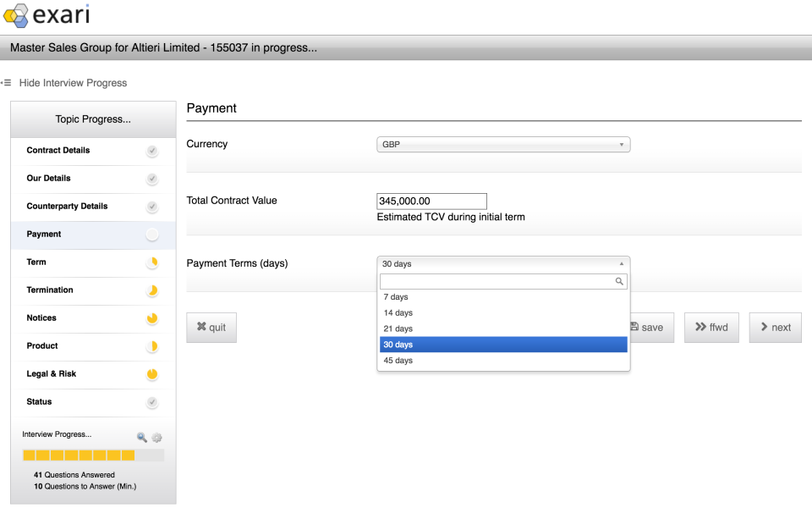Screen dimensions: 812x508
Task: Click the quit button
Action: (211, 328)
